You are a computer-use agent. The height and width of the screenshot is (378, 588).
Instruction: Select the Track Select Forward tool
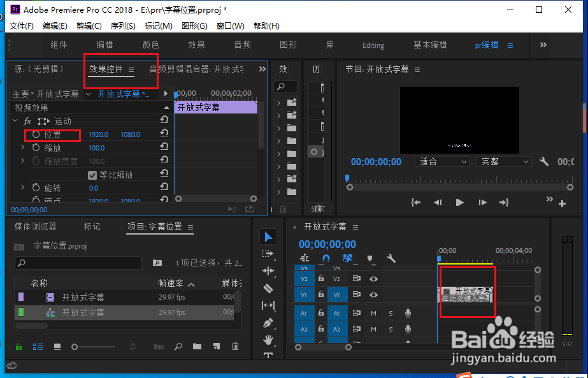tap(268, 254)
